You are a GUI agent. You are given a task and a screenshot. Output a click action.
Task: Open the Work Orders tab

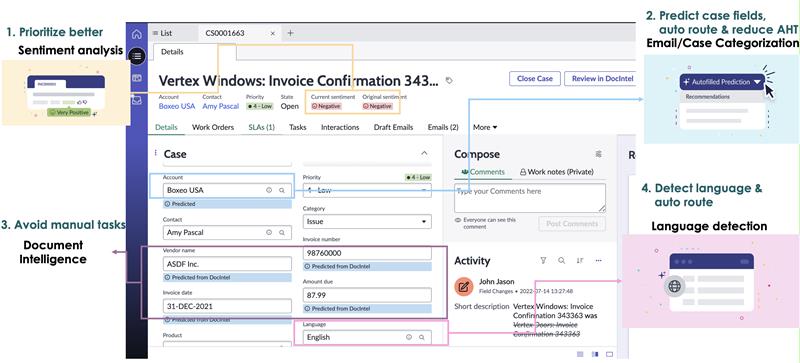[213, 127]
